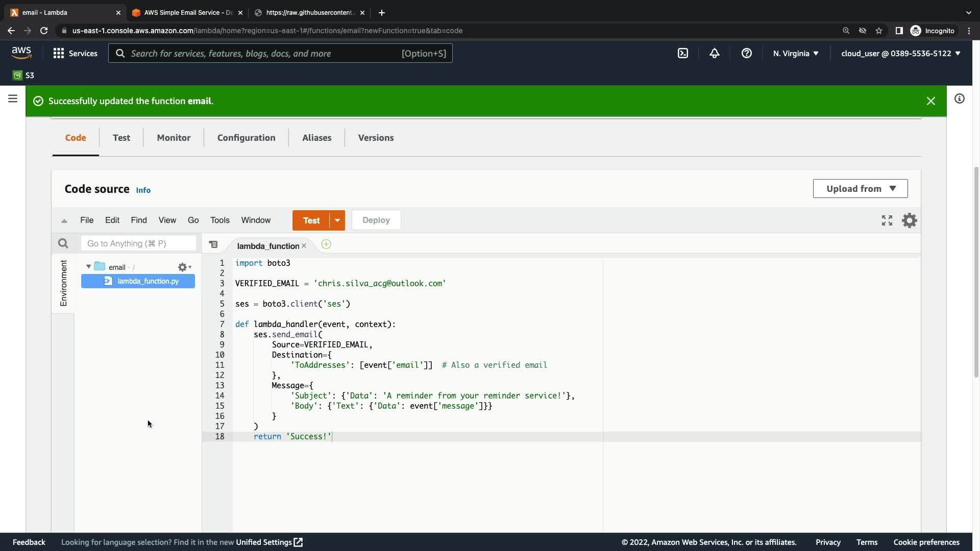Collapse the email folder tree
This screenshot has height=551, width=980.
(x=88, y=267)
